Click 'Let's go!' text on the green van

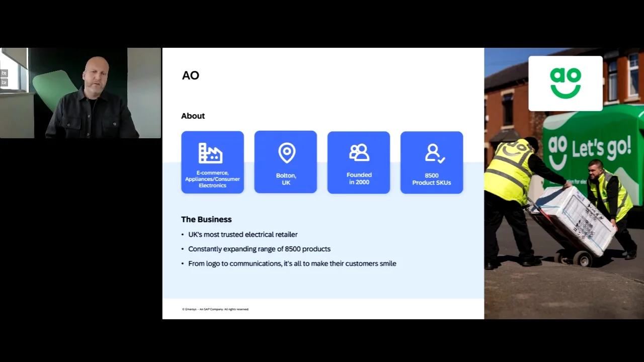[x=601, y=147]
